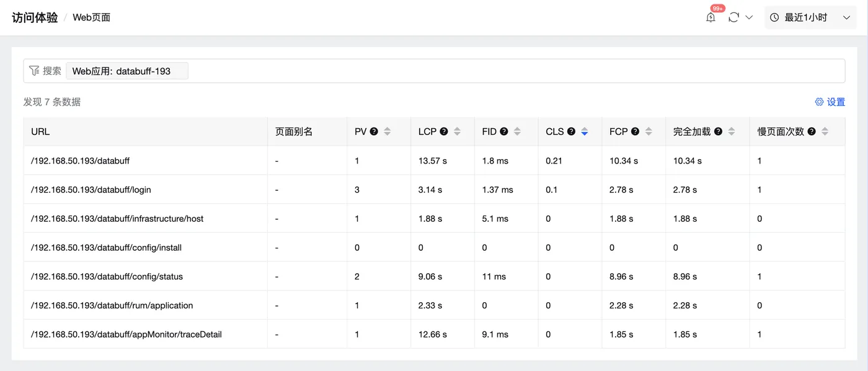Click the help icon next to CLS
The height and width of the screenshot is (371, 868).
(571, 131)
